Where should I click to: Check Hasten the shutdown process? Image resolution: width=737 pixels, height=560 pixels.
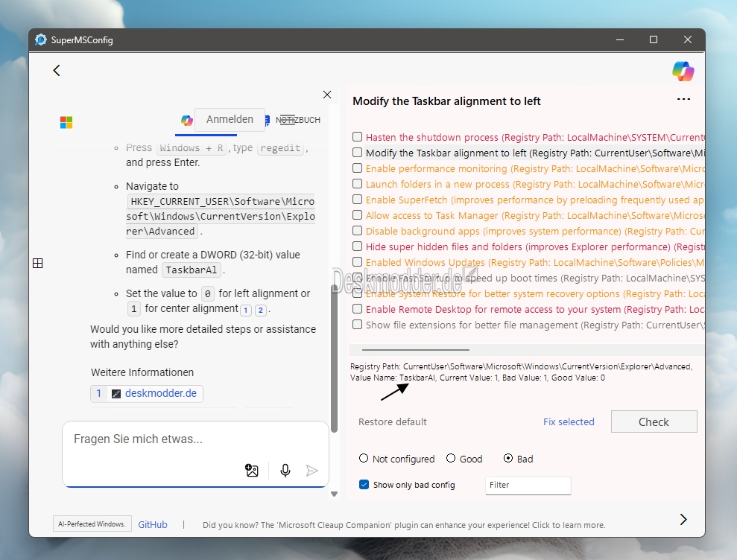pyautogui.click(x=357, y=137)
